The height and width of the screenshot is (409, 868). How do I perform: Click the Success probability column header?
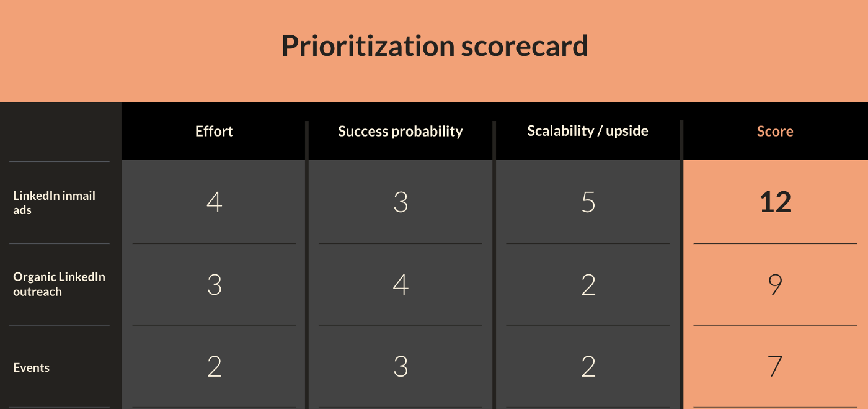coord(401,131)
